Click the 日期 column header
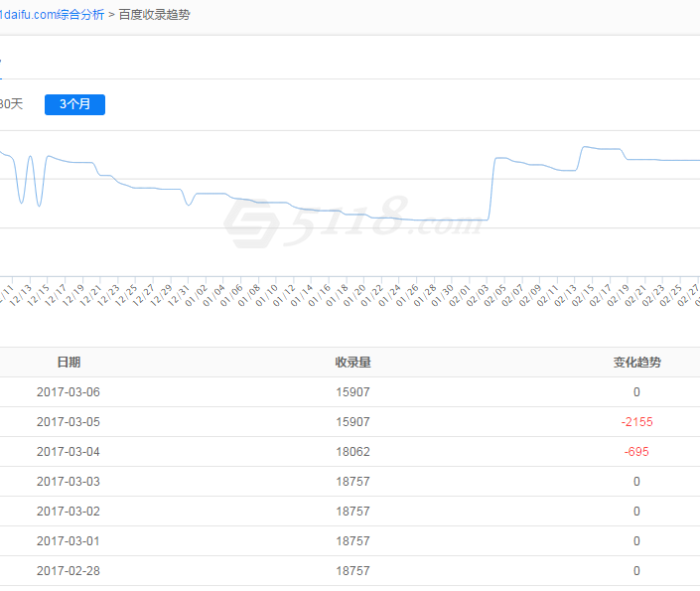Image resolution: width=700 pixels, height=591 pixels. pos(69,363)
